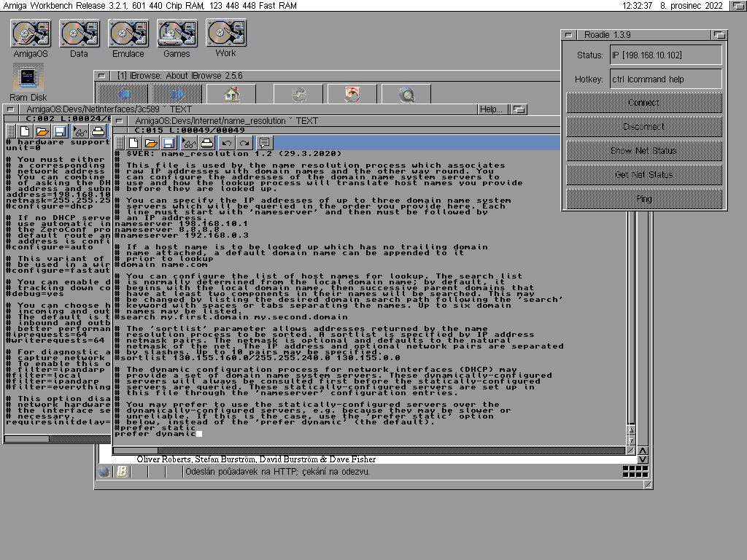Viewport: 747px width, 560px height.
Task: Open the Help... menu in 3c589 window
Action: 490,109
